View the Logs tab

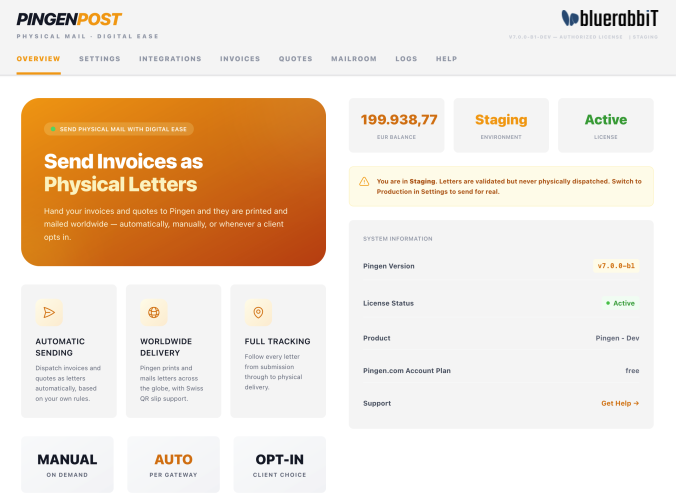click(406, 59)
